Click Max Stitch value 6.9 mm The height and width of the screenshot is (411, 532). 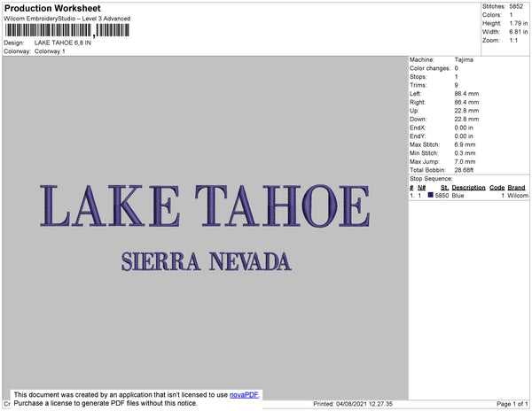click(465, 144)
